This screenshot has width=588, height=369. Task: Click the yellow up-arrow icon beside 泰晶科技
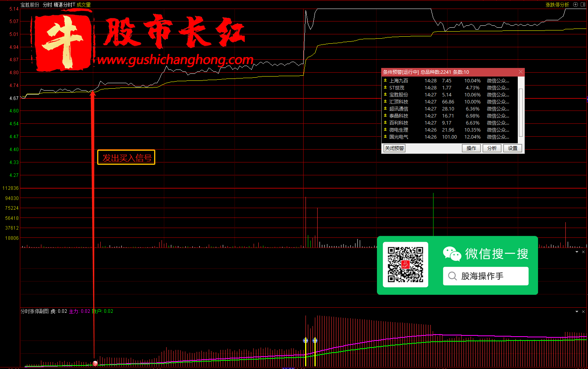[385, 116]
